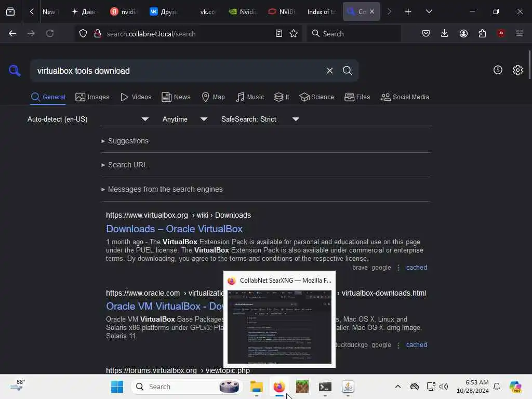The image size is (532, 399).
Task: Focus the Windows taskbar Search box
Action: coord(187,387)
